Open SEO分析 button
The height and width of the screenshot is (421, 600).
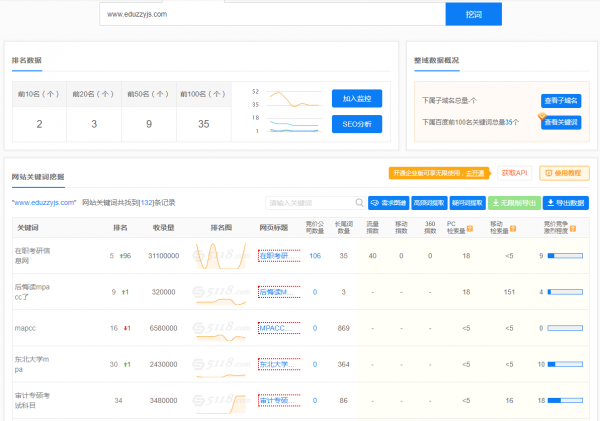pos(356,124)
